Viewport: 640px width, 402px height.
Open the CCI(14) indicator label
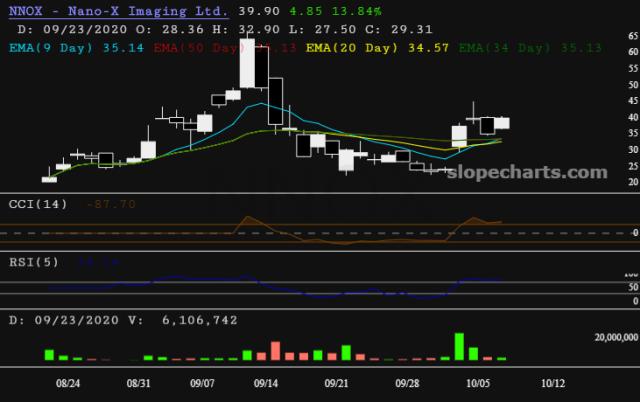coord(40,204)
